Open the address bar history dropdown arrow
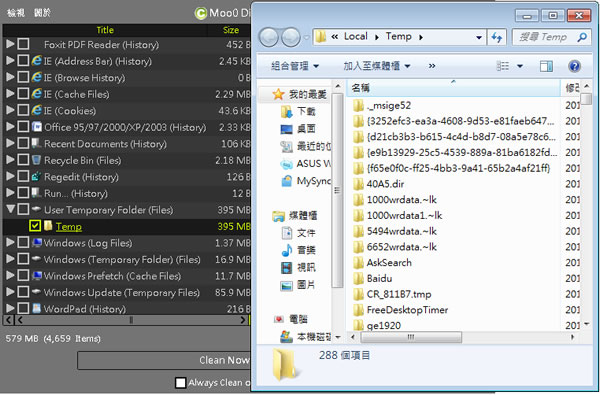The height and width of the screenshot is (396, 600). 478,37
